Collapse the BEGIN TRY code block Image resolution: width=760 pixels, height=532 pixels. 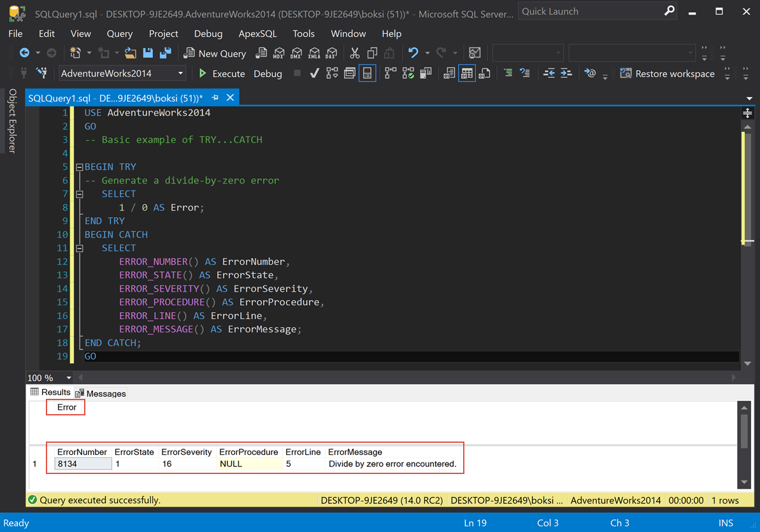coord(80,167)
